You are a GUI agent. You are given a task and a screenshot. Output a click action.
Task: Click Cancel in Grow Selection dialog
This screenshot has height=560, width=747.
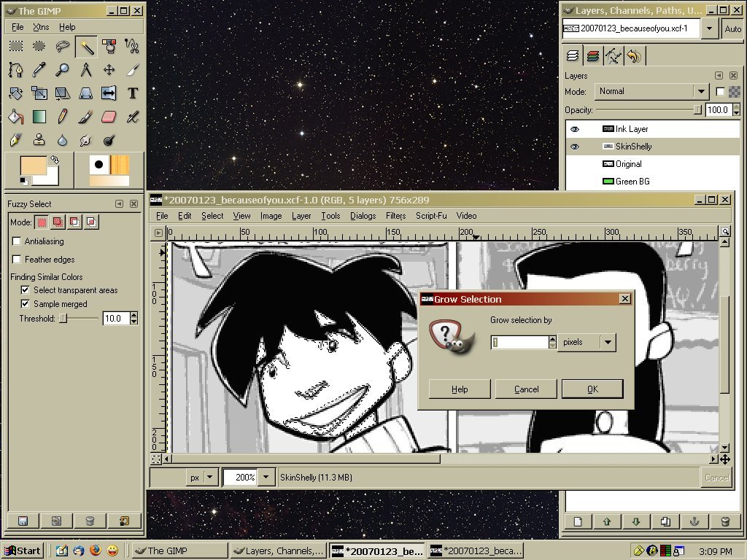point(527,389)
